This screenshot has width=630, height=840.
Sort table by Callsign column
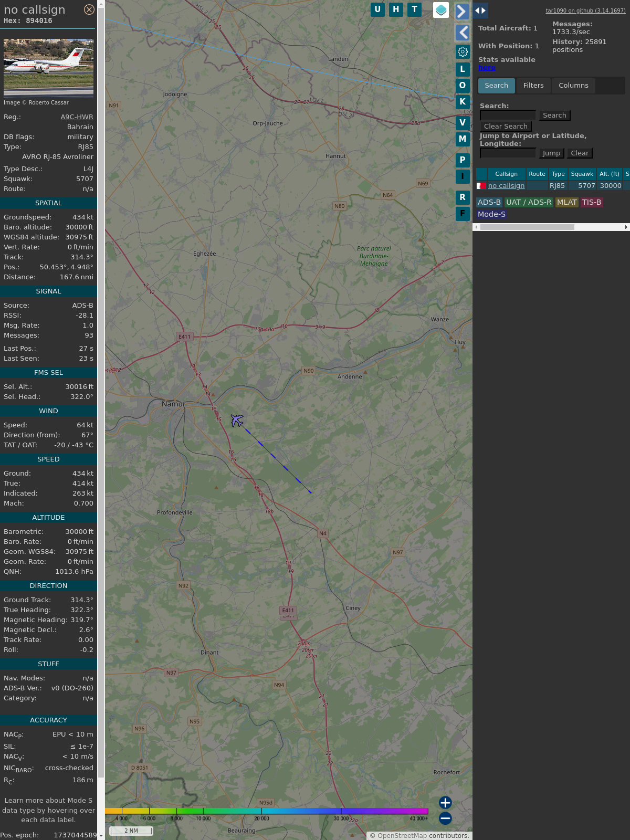506,174
